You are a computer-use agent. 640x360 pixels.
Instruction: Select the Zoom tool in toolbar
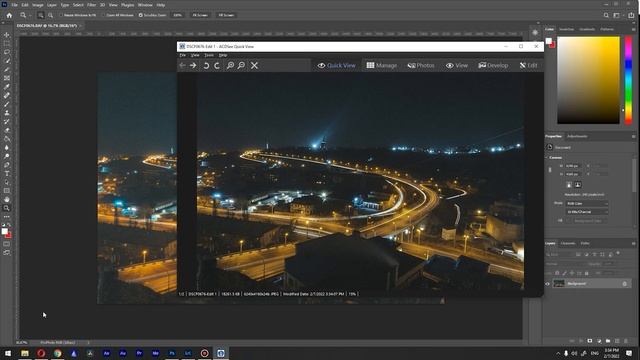(x=7, y=208)
